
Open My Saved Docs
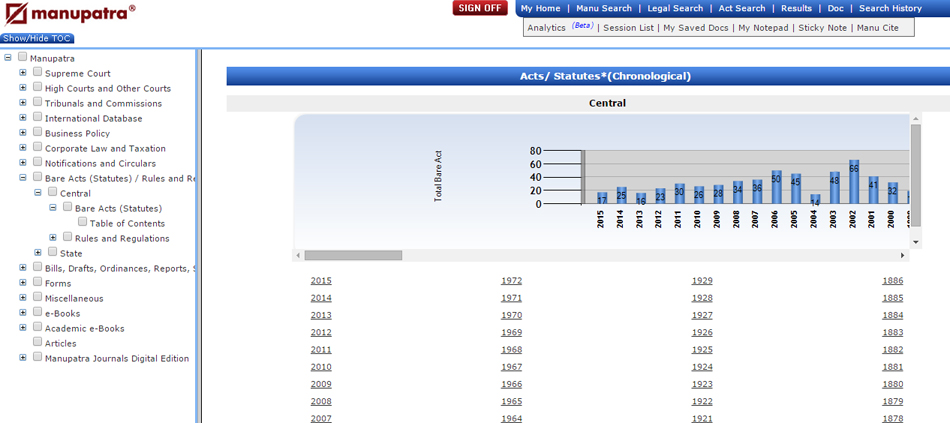(696, 28)
